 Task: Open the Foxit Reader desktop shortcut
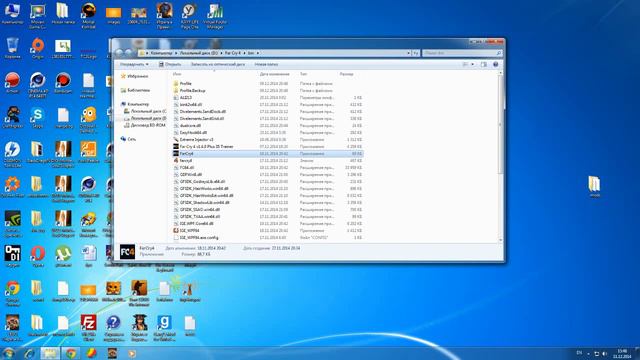pos(88,153)
